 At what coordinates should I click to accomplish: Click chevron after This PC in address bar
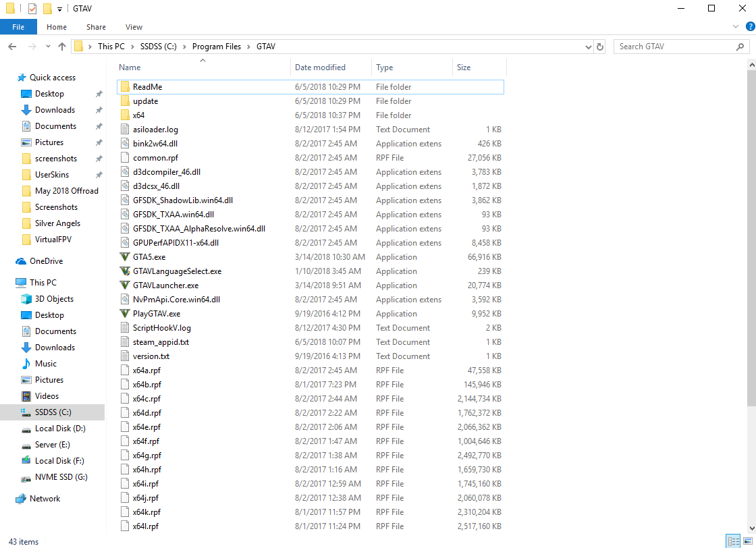[x=132, y=47]
